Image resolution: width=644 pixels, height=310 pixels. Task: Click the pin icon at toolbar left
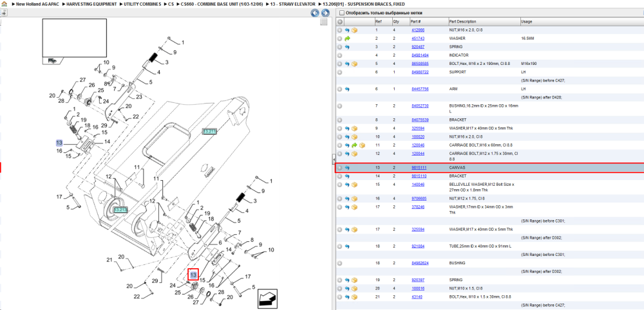4,13
